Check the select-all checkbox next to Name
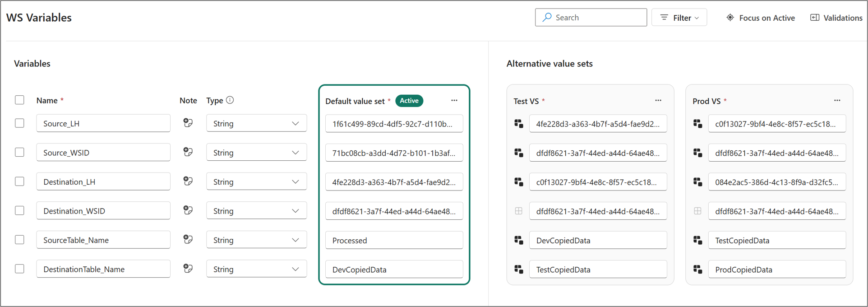 pyautogui.click(x=19, y=100)
